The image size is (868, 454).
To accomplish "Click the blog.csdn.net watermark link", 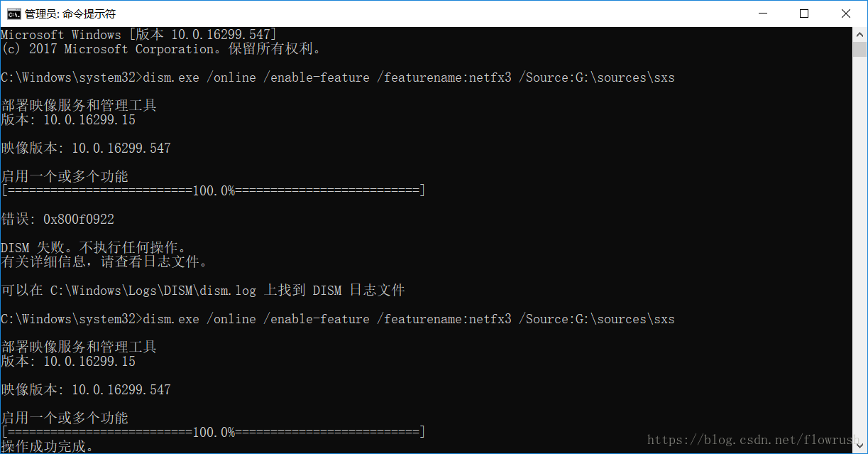I will [x=754, y=441].
